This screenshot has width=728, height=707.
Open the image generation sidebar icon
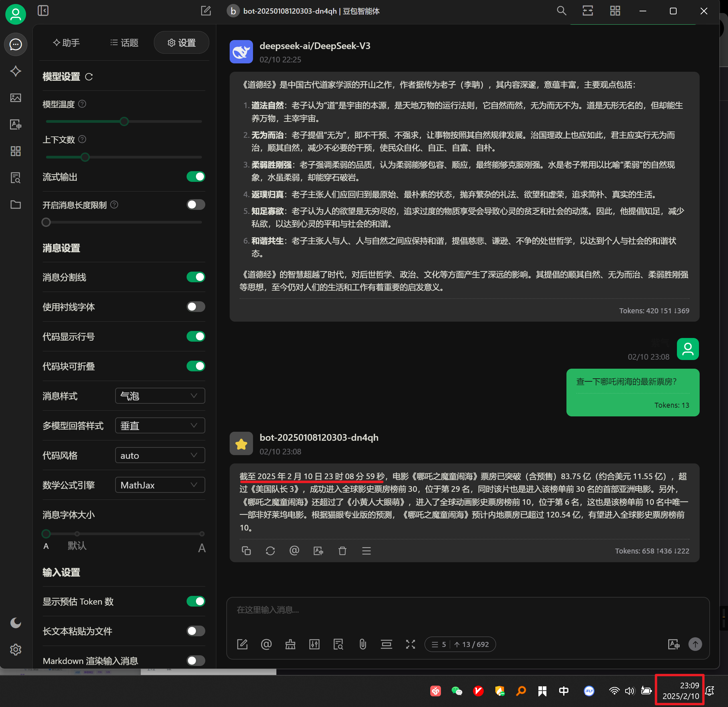(16, 98)
